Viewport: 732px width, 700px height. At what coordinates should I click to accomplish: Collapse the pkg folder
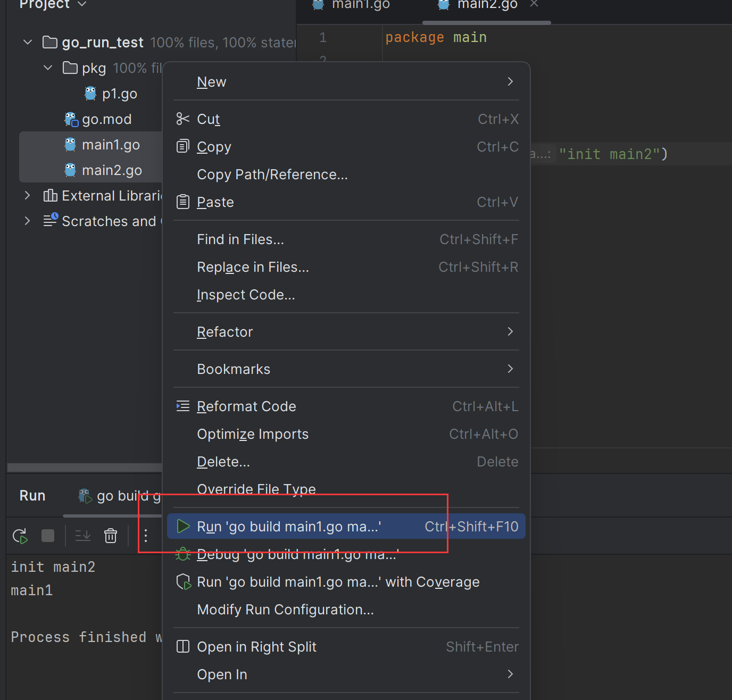(x=48, y=68)
